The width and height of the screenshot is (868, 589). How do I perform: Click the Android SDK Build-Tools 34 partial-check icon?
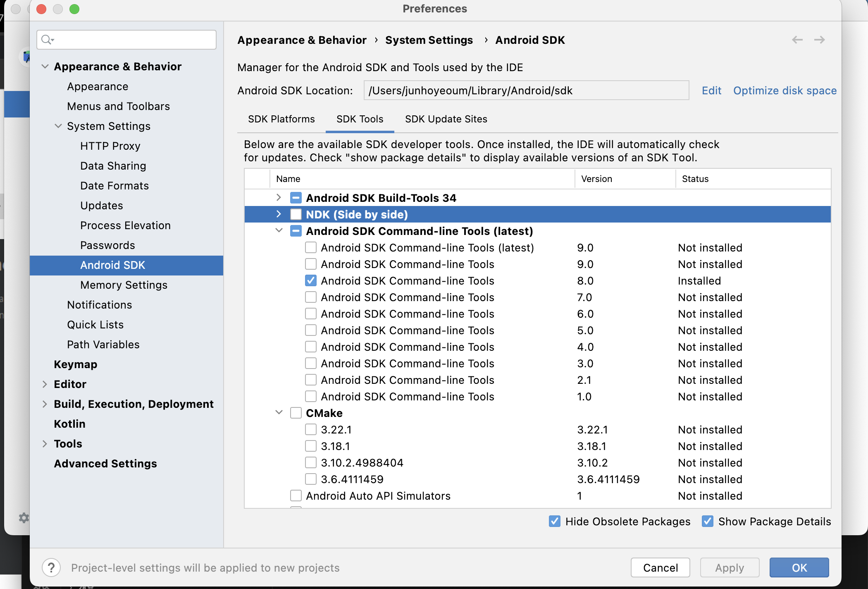tap(296, 198)
